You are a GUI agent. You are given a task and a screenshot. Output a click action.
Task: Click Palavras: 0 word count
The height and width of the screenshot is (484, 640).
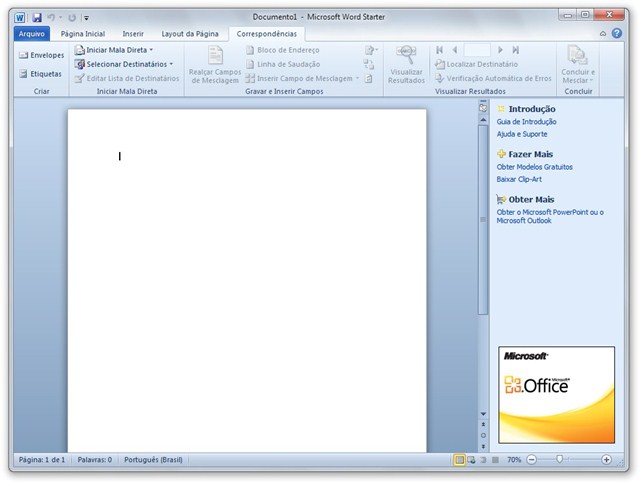tap(95, 460)
